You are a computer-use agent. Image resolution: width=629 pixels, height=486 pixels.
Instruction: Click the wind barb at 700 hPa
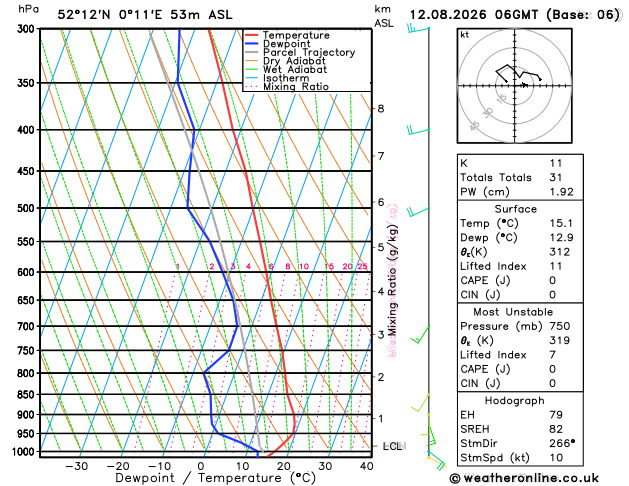coord(420,334)
